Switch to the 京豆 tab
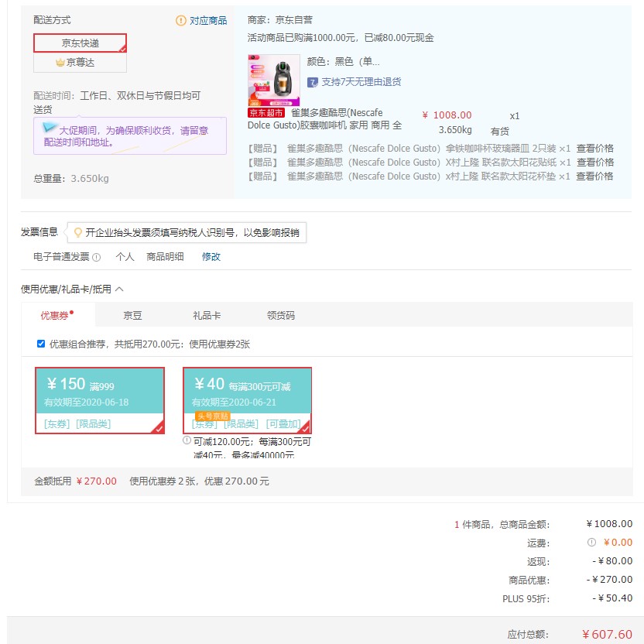The width and height of the screenshot is (644, 644). click(x=132, y=316)
